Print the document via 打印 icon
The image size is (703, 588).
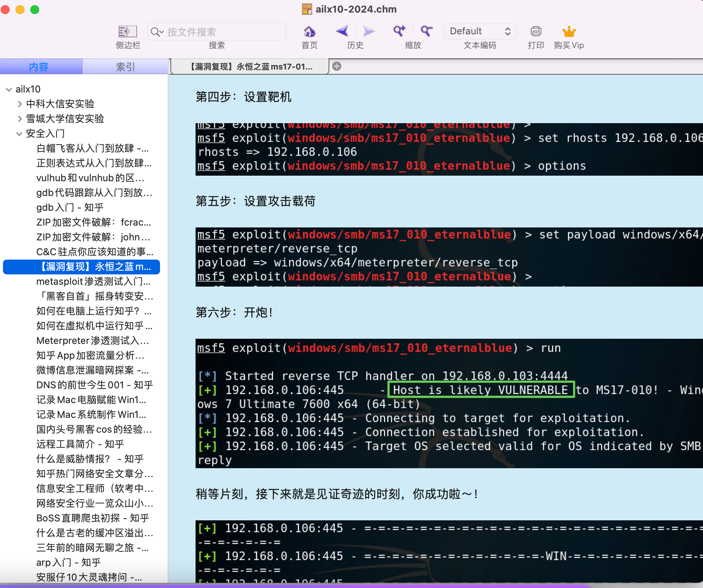point(536,32)
